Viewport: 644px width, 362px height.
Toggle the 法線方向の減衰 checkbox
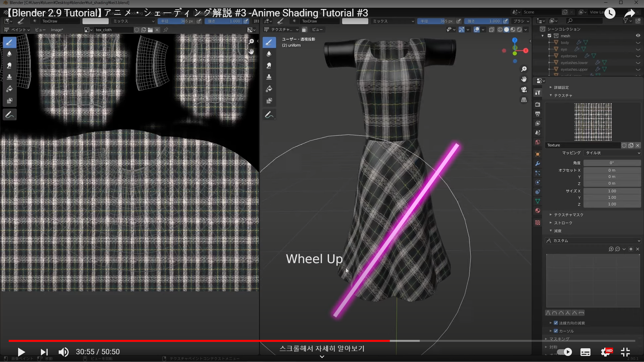pos(556,323)
